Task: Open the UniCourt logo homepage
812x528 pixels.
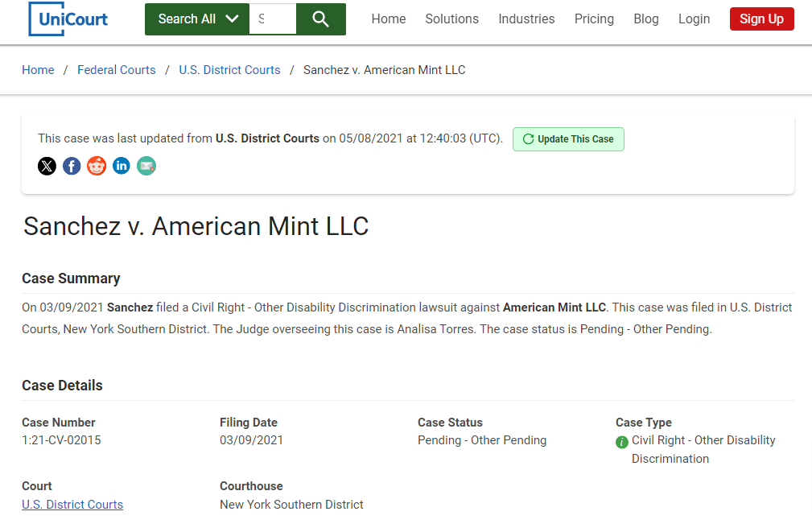Action: tap(68, 19)
